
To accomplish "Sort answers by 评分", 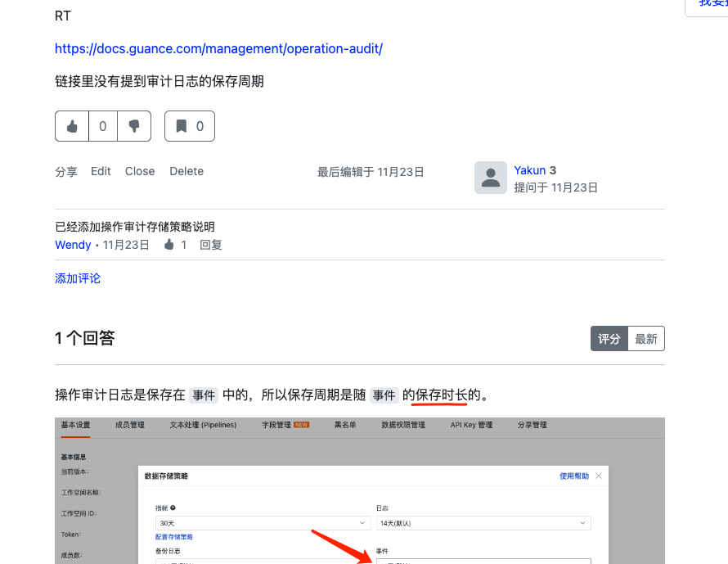I will coord(609,339).
